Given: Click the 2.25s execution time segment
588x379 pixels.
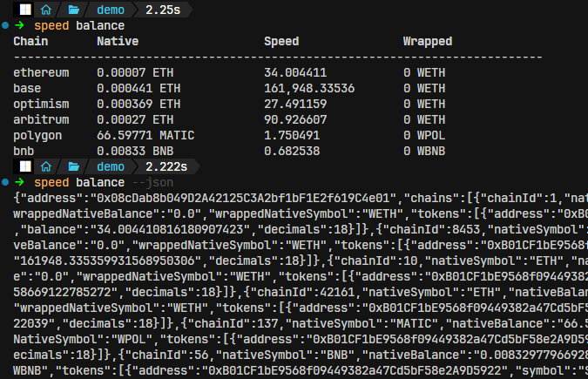Looking at the screenshot, I should click(163, 10).
